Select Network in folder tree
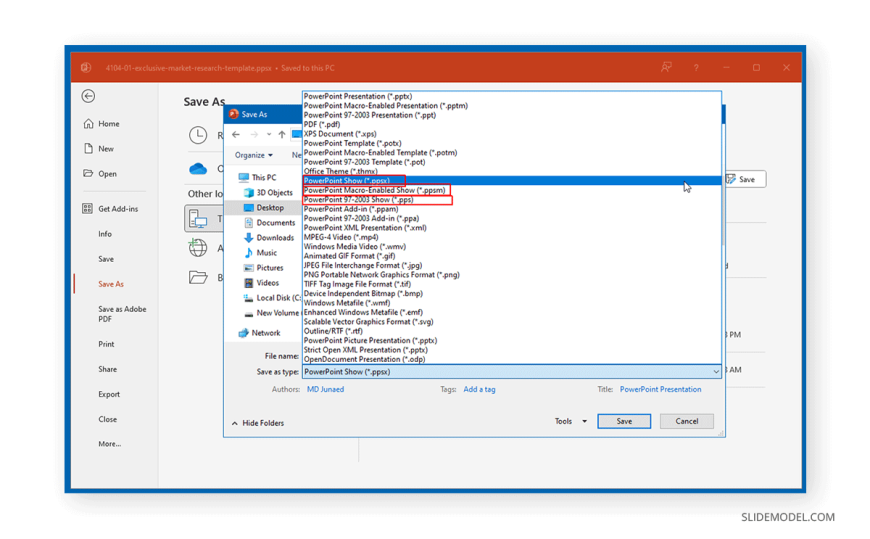The height and width of the screenshot is (539, 870). [x=259, y=333]
